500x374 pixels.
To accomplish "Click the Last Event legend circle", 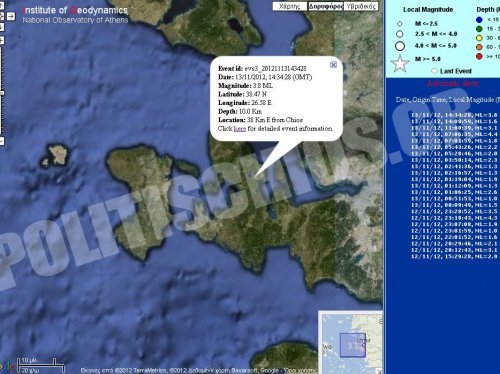I will 434,71.
